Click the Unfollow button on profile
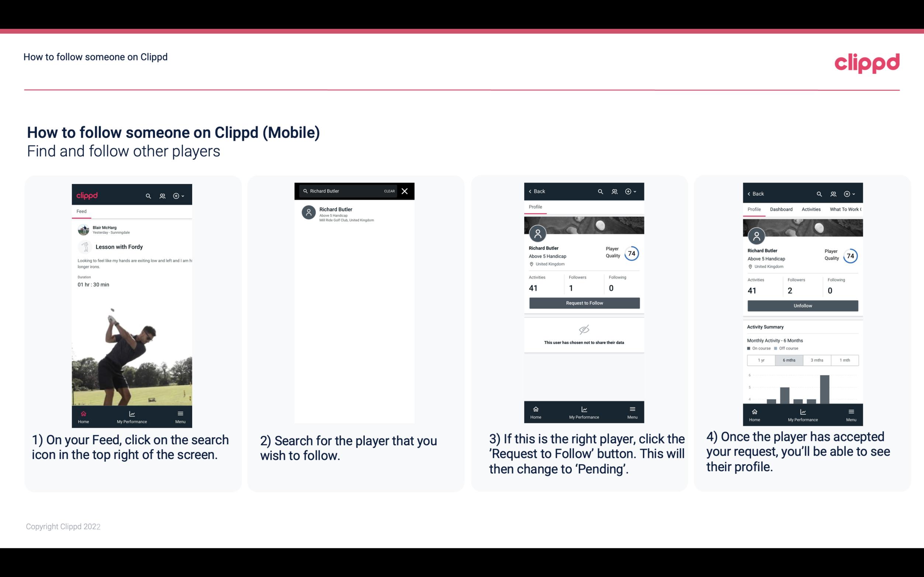Screen dimensions: 924x577 tap(802, 306)
